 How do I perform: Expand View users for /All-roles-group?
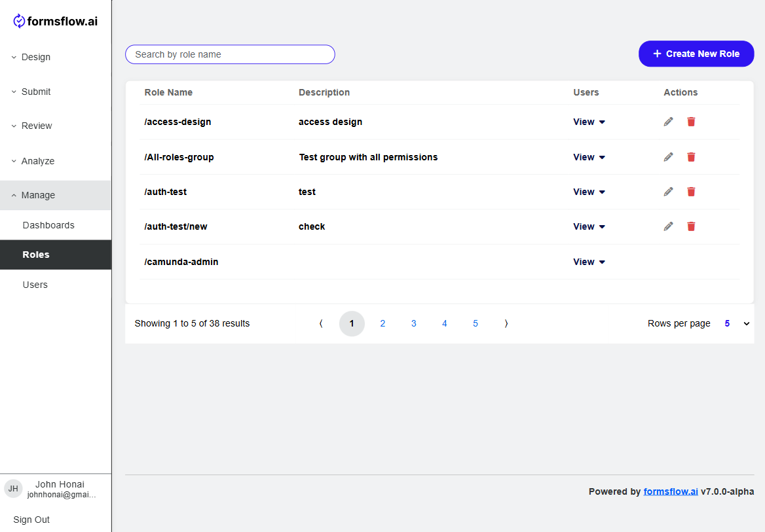pyautogui.click(x=589, y=157)
